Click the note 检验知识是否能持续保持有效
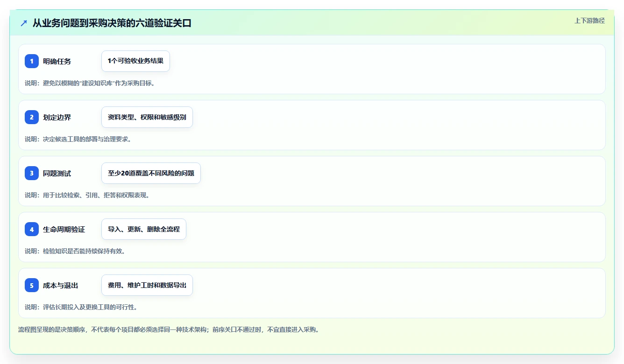Viewport: 624px width, 364px height. coord(75,251)
